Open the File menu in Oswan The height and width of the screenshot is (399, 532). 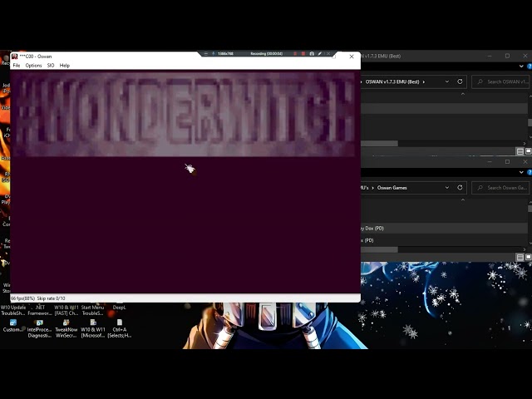click(x=17, y=66)
